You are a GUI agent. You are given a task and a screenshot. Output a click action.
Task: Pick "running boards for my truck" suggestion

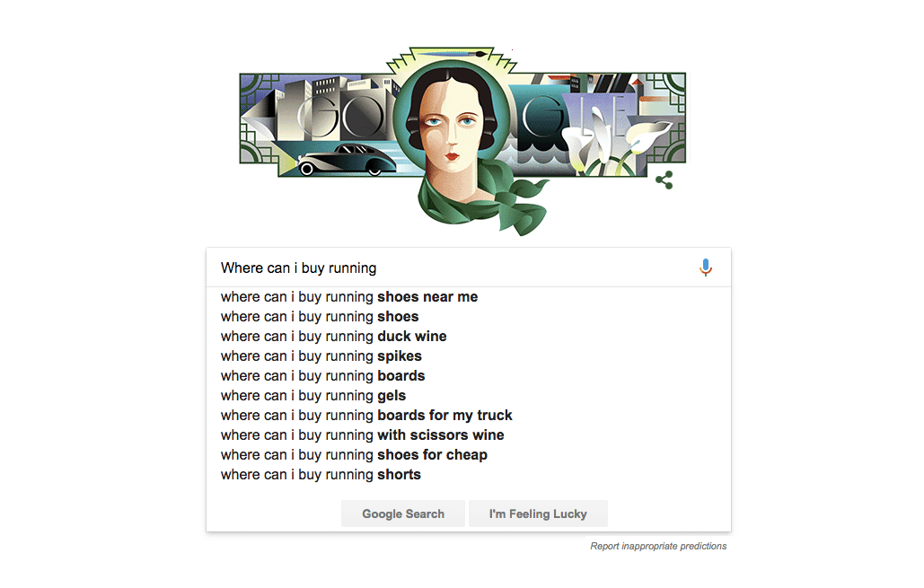click(366, 416)
